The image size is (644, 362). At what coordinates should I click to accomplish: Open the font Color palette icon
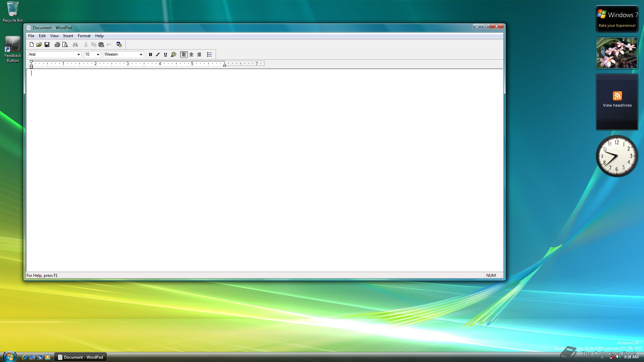(x=173, y=54)
